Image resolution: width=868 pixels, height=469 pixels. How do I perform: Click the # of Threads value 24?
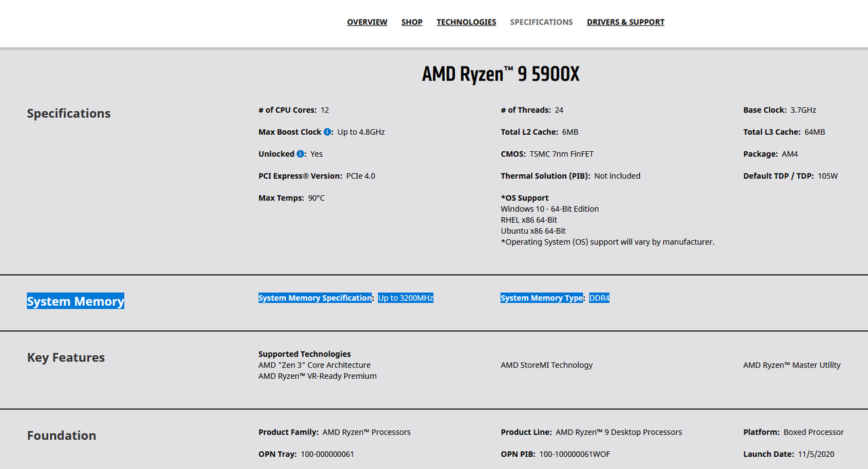559,110
